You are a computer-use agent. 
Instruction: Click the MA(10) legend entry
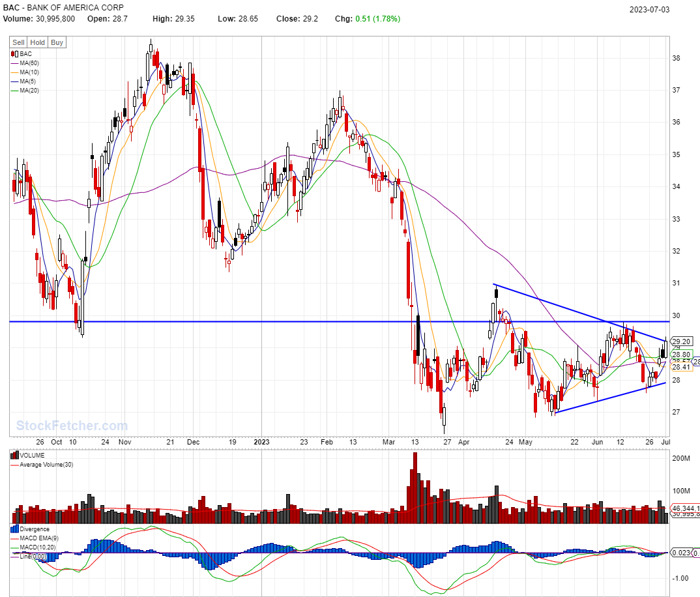pyautogui.click(x=25, y=72)
